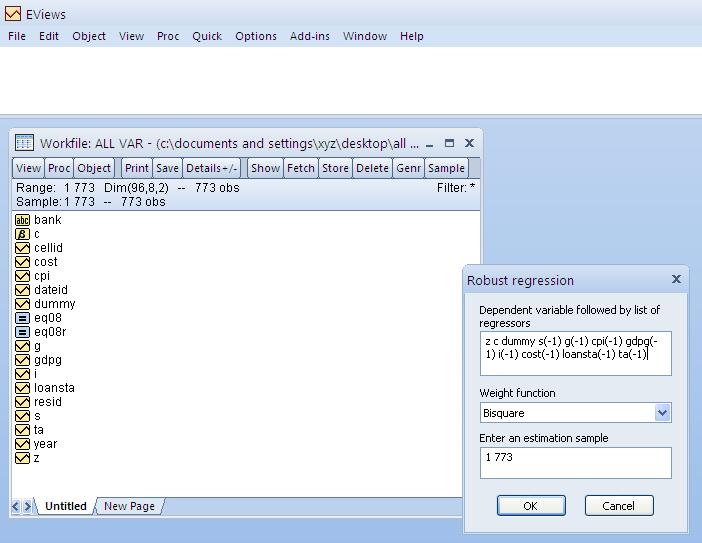Image resolution: width=702 pixels, height=543 pixels.
Task: Click the Sample toolbar button
Action: tap(446, 168)
